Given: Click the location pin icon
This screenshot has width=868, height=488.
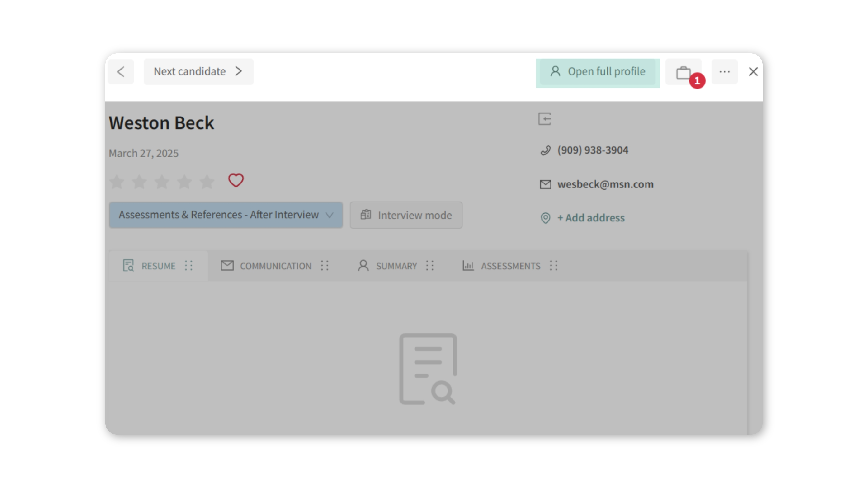Looking at the screenshot, I should (546, 218).
